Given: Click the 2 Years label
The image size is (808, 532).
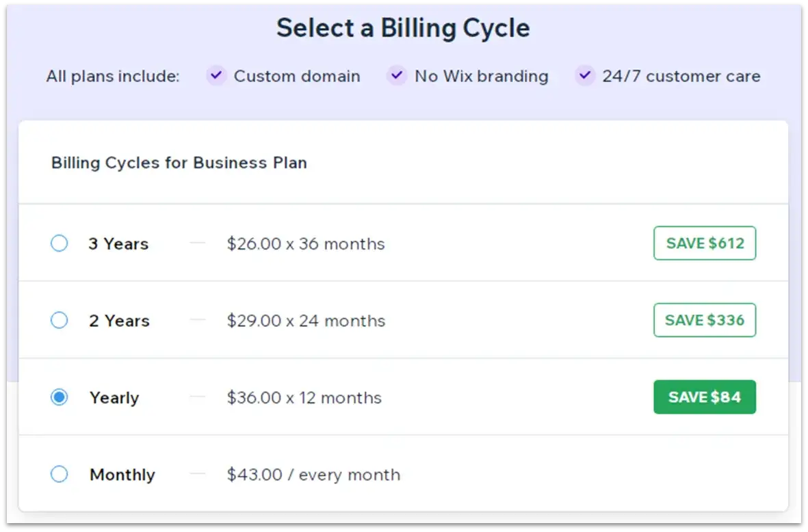Looking at the screenshot, I should point(119,321).
